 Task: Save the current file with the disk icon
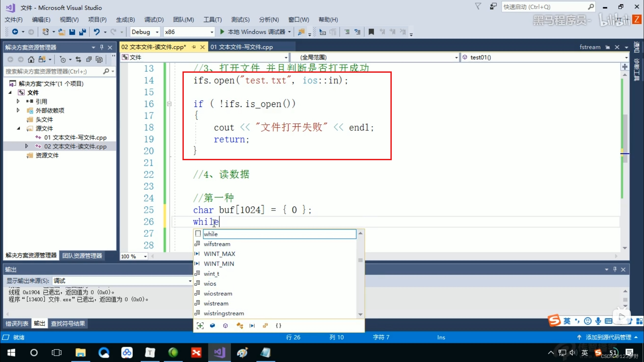72,32
